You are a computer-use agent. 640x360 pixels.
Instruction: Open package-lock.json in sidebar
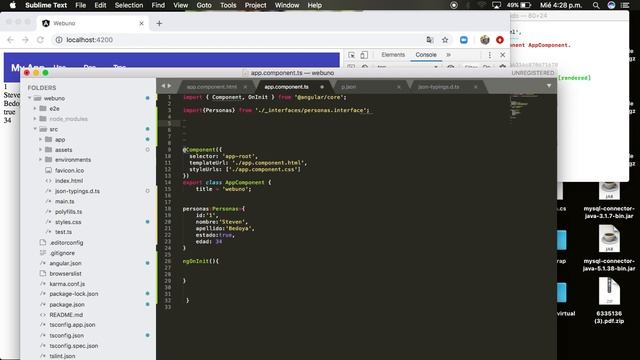[73, 294]
